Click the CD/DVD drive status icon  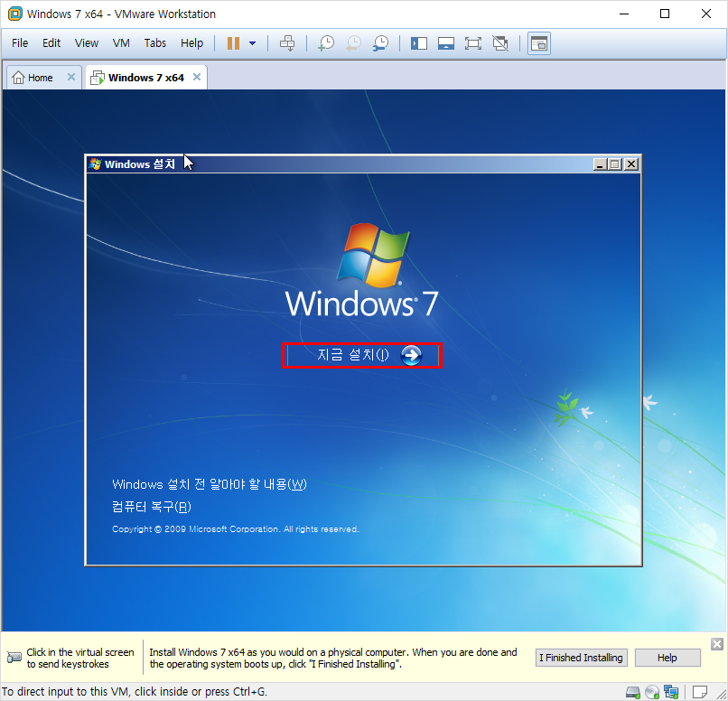coord(652,693)
